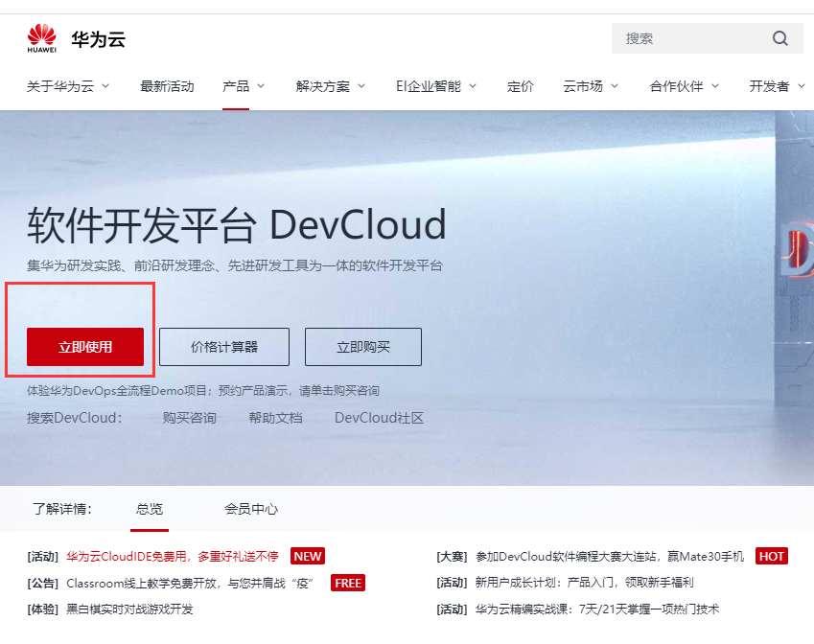814x644 pixels.
Task: Open the 华为云CloudIDE免费用 activity link
Action: (173, 556)
